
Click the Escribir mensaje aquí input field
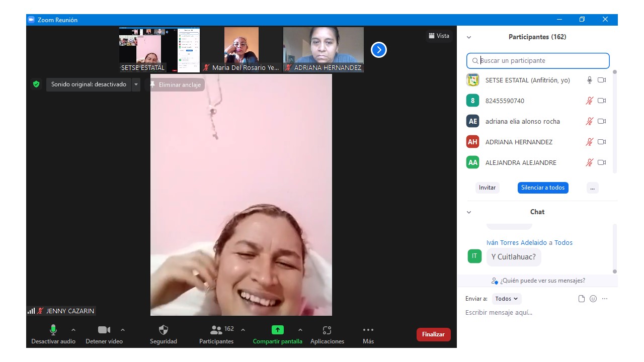[537, 313]
